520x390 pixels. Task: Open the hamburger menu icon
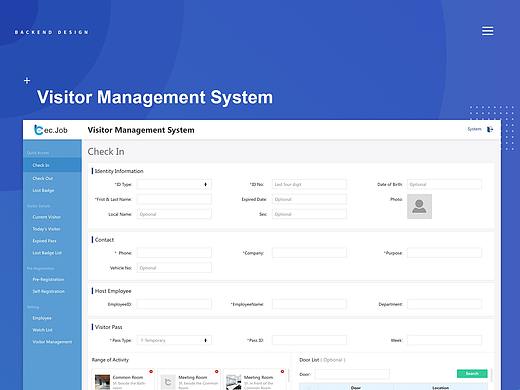pos(487,31)
